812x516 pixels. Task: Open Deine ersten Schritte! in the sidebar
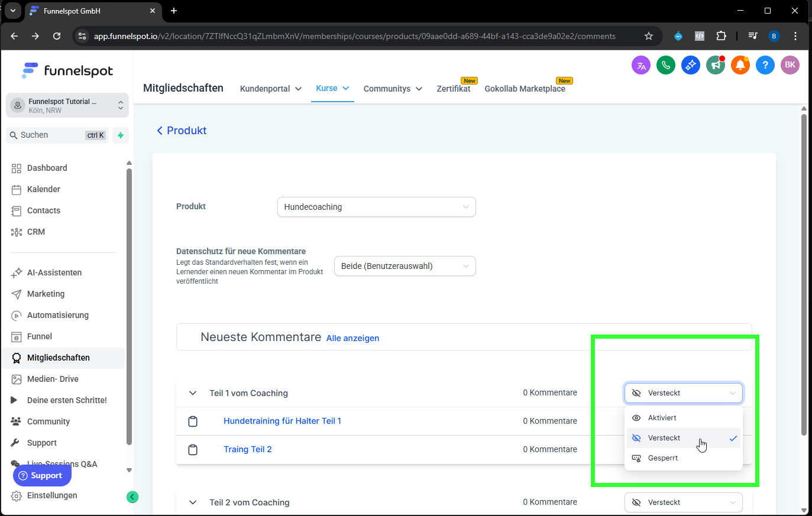67,400
